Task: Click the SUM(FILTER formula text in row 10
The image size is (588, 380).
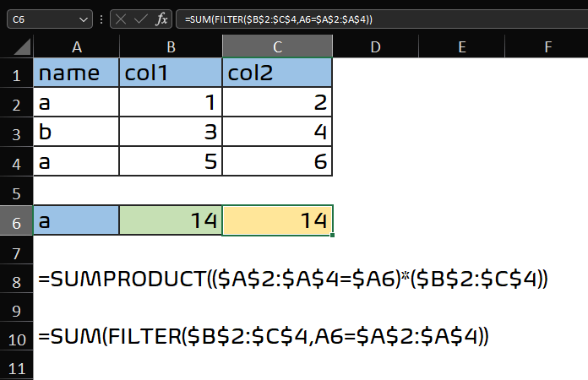Action: click(264, 336)
